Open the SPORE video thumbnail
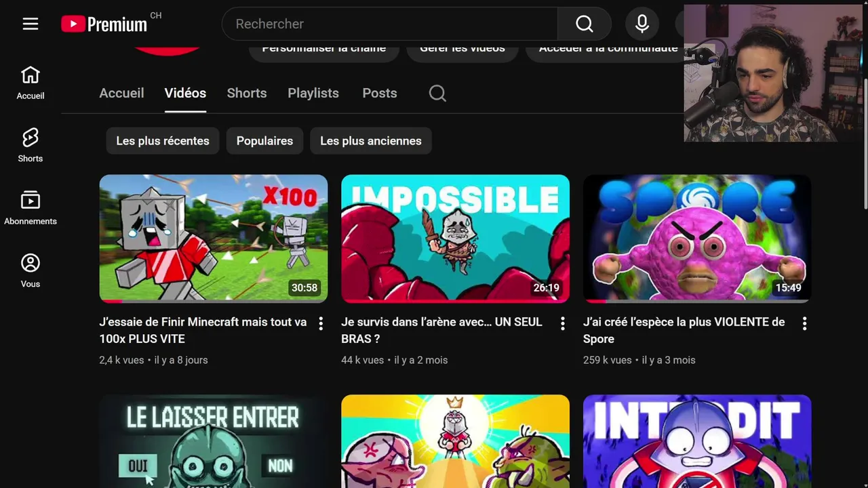The image size is (868, 488). click(x=697, y=239)
